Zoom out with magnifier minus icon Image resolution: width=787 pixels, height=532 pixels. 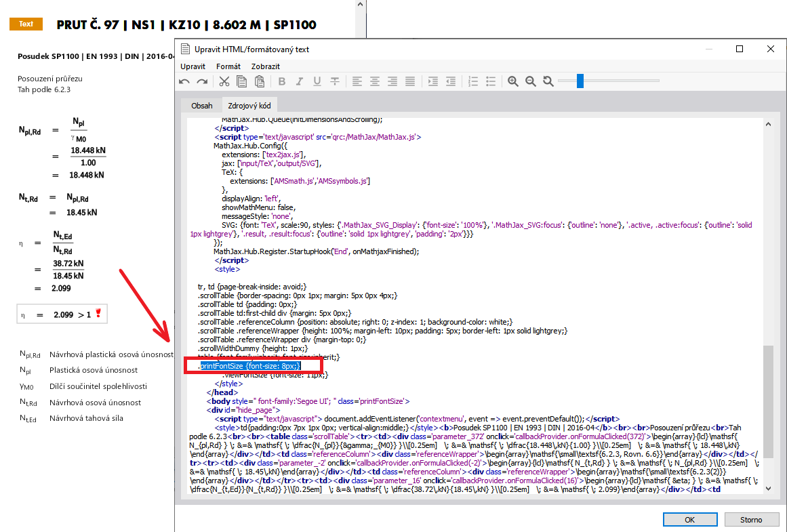pos(531,81)
